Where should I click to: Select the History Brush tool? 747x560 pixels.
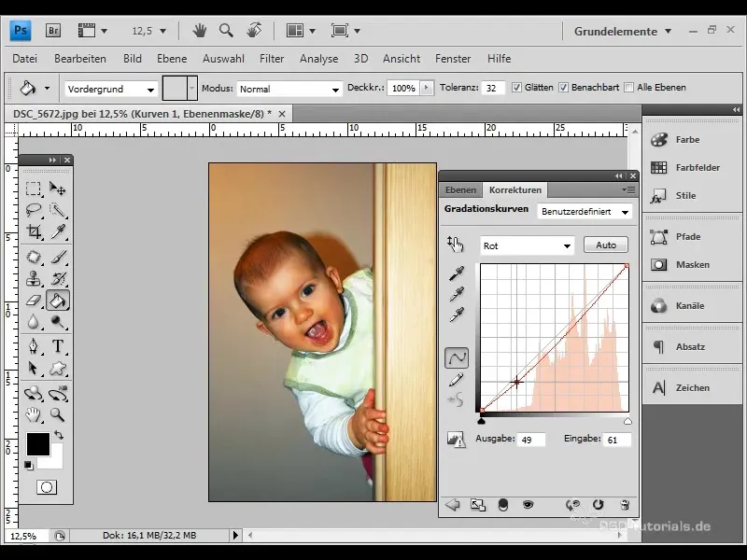[58, 278]
